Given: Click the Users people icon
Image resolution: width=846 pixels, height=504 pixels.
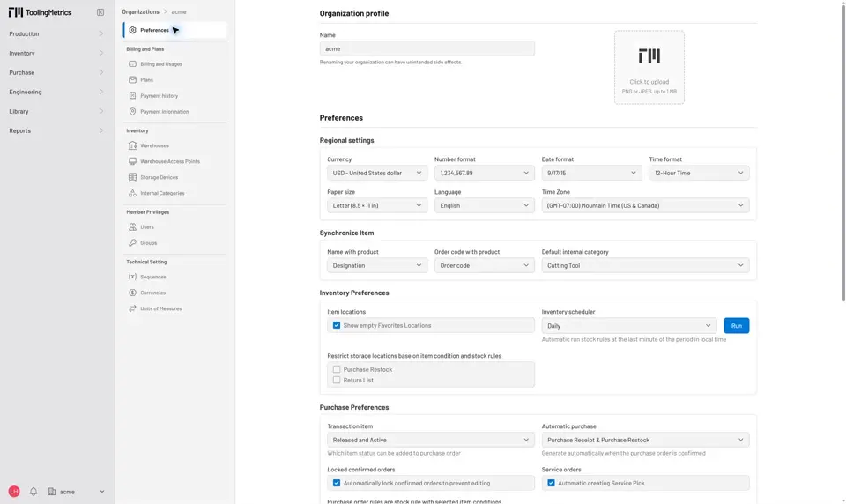Looking at the screenshot, I should pos(133,226).
